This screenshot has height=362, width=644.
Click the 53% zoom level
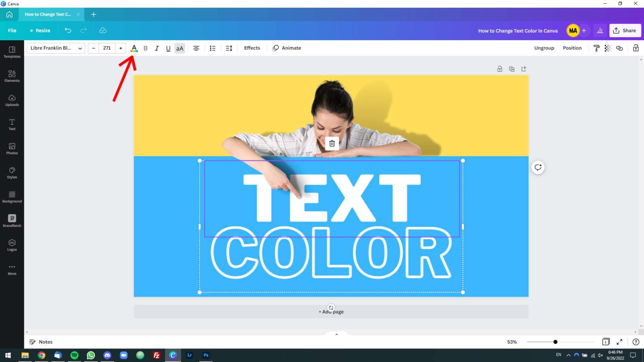512,342
